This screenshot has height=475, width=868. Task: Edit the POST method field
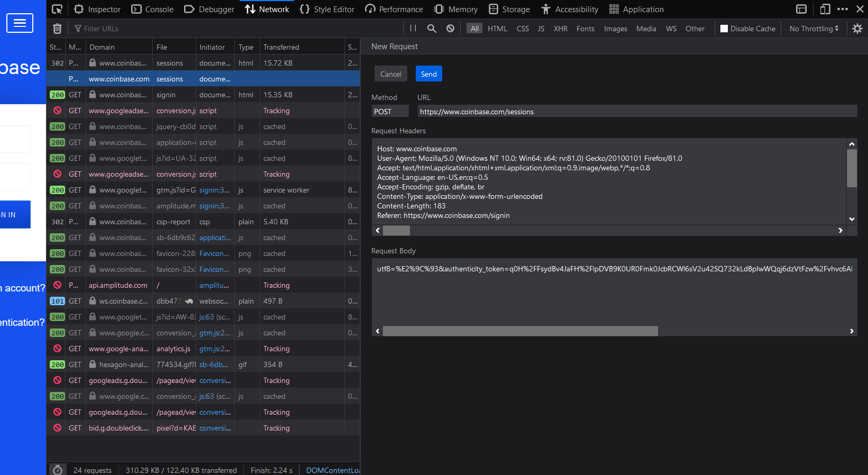tap(390, 112)
